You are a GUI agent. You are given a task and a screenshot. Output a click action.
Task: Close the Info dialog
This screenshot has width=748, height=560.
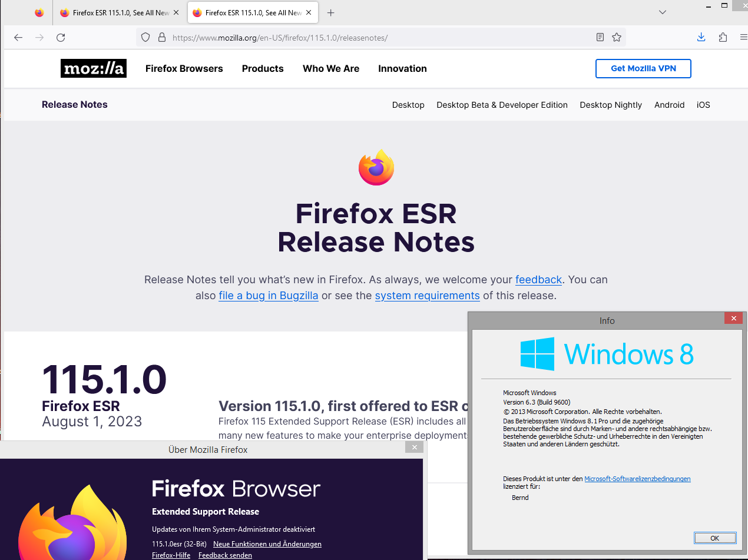tap(733, 319)
